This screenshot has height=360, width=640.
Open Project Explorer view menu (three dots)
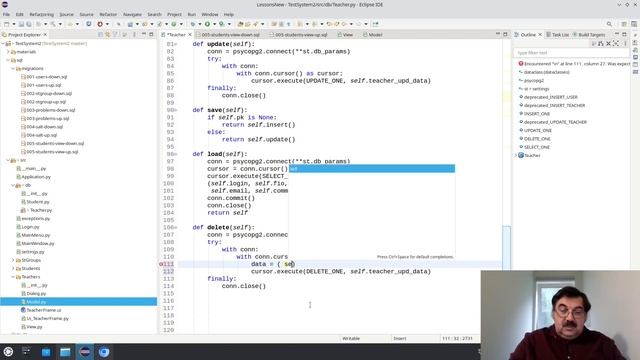pyautogui.click(x=134, y=35)
